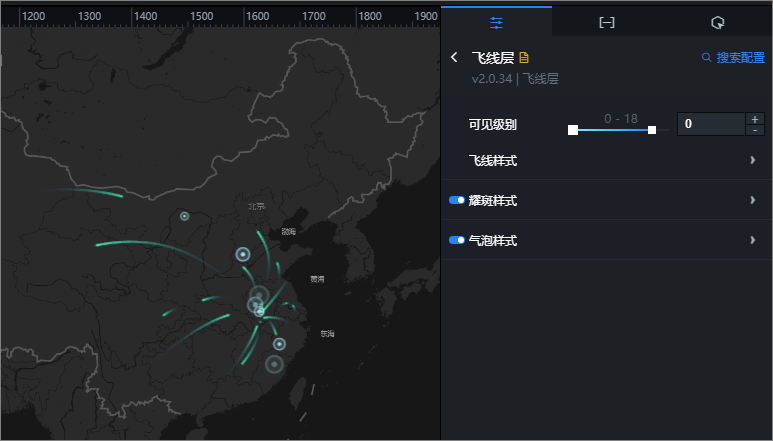The height and width of the screenshot is (441, 773).
Task: Click the 可见级别 slider right handle
Action: click(x=652, y=130)
